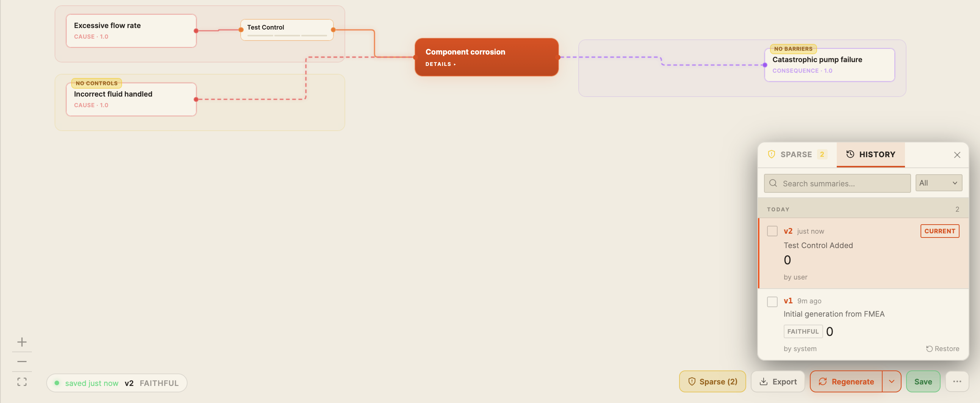Close the history panel
The height and width of the screenshot is (403, 980).
[x=957, y=155]
